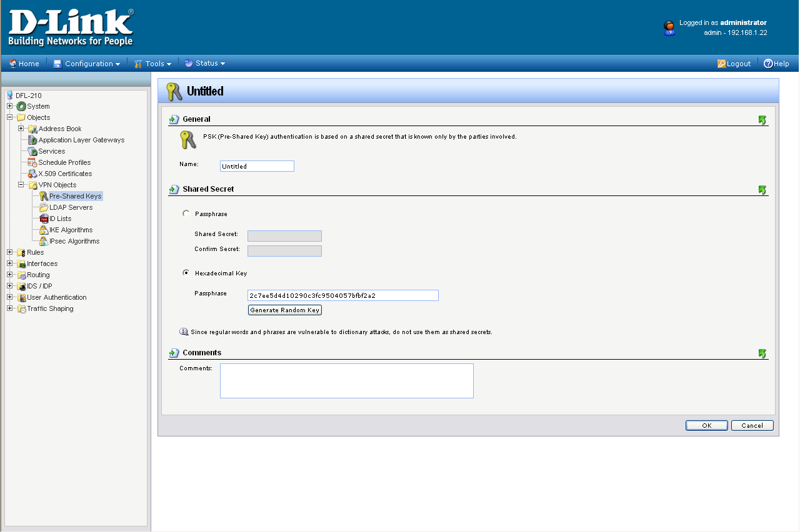Click the green arrow beside Comments heading
The image size is (800, 532).
[x=174, y=353]
